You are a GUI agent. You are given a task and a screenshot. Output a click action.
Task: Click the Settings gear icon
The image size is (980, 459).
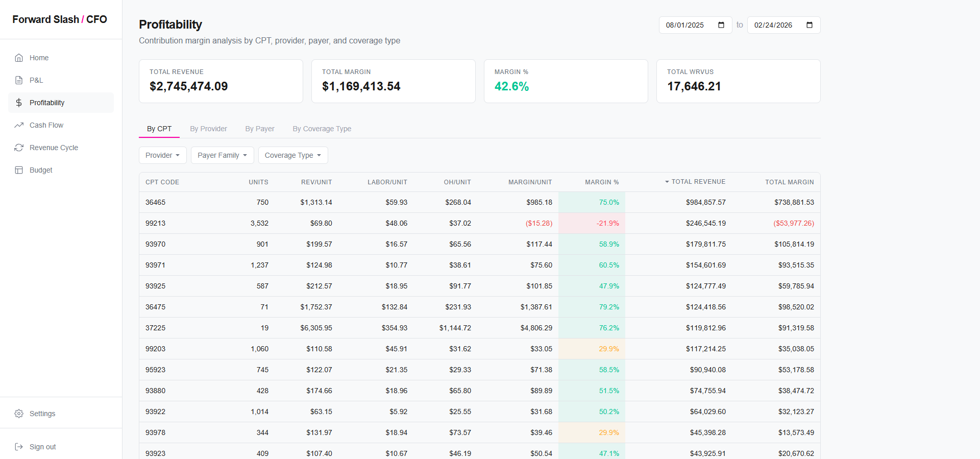pos(19,414)
